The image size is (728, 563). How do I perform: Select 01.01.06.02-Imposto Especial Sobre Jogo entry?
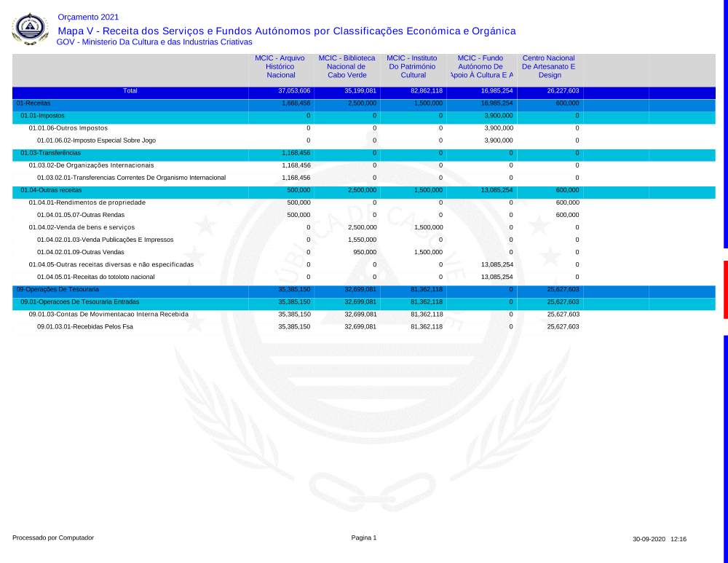pyautogui.click(x=96, y=141)
